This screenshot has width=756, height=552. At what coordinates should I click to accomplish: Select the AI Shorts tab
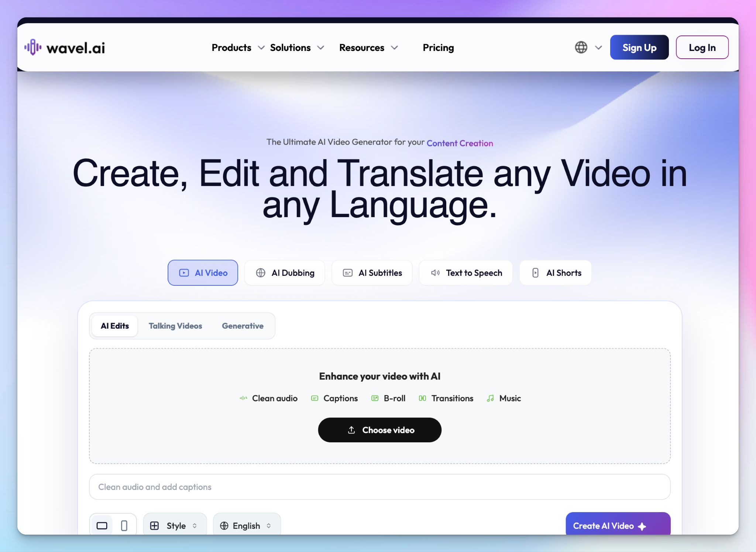coord(556,273)
